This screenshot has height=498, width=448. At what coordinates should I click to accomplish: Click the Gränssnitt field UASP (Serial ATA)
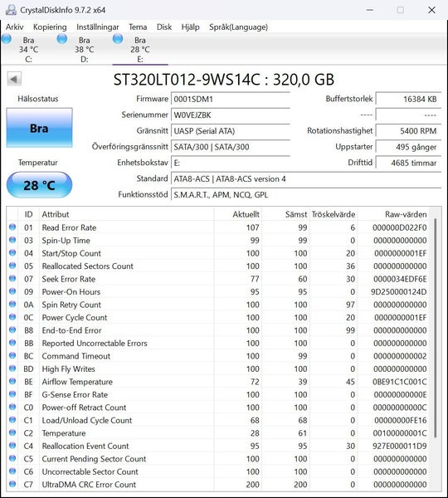(x=230, y=131)
